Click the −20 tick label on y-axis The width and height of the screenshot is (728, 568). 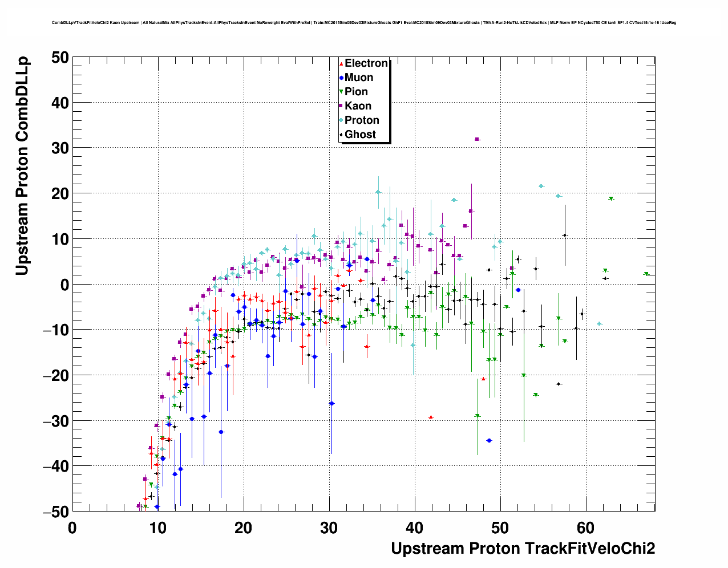point(55,375)
